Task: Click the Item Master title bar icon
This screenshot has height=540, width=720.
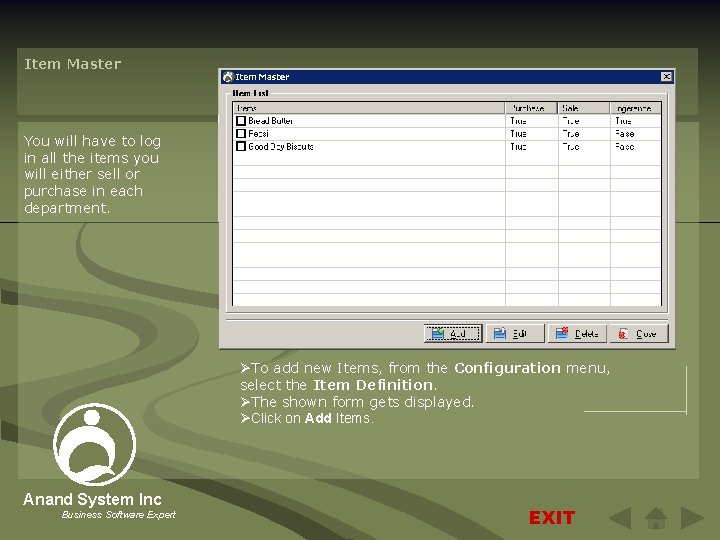Action: click(x=228, y=77)
